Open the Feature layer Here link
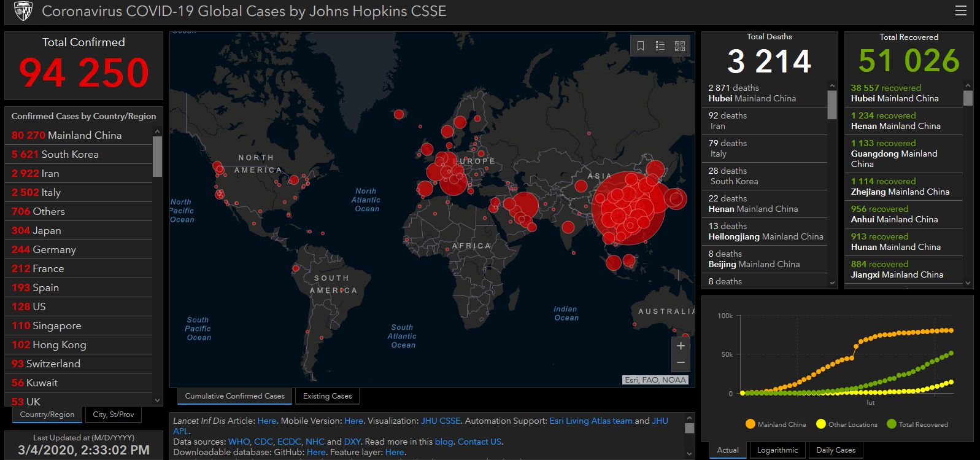The width and height of the screenshot is (980, 460). click(x=395, y=452)
